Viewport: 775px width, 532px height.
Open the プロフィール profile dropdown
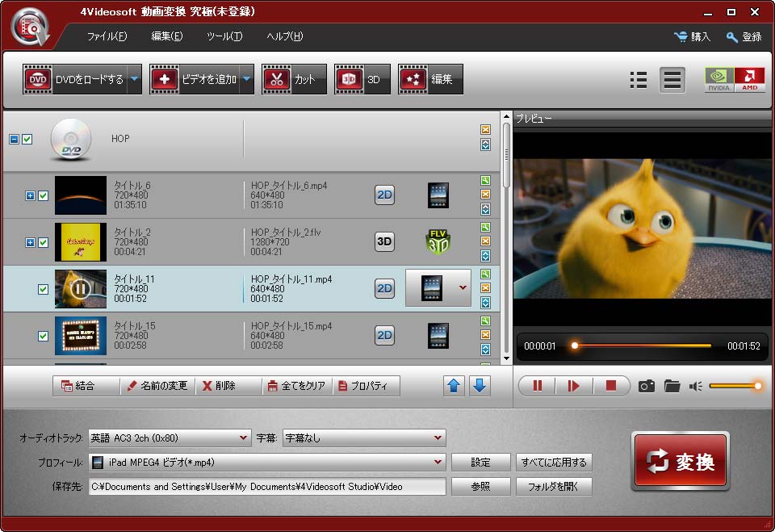pos(266,463)
